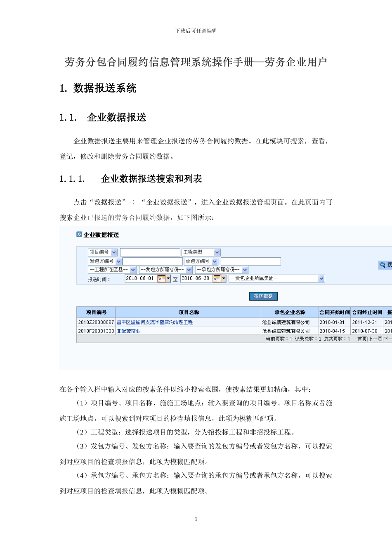Click the magnifier search icon
Viewport: 392px width, 555px height.
(383, 265)
